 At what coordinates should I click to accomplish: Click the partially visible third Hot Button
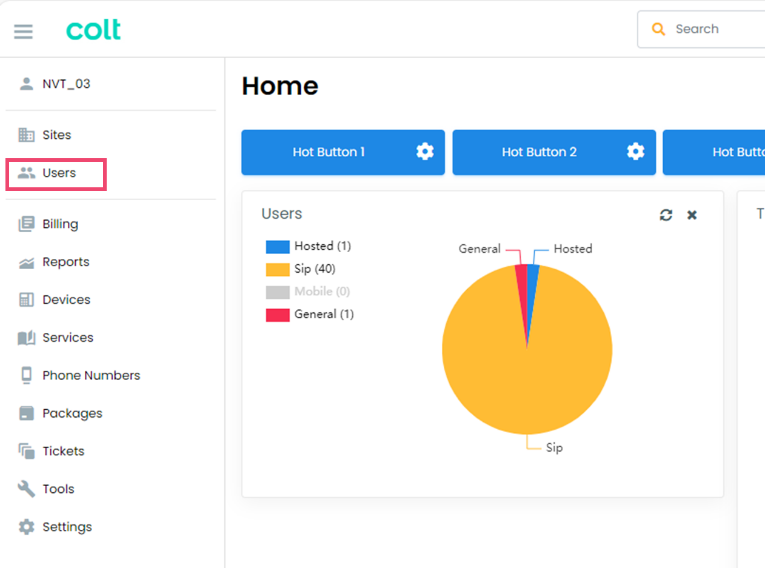tap(714, 152)
